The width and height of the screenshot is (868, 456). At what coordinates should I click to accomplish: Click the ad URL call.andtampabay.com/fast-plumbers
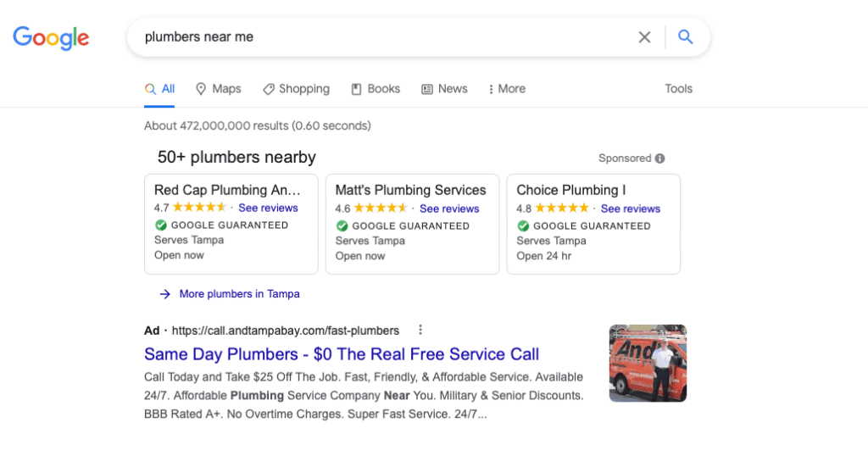pos(285,331)
